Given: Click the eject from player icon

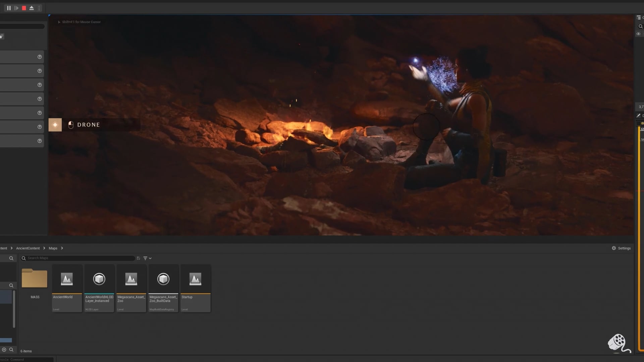Looking at the screenshot, I should coord(32,8).
